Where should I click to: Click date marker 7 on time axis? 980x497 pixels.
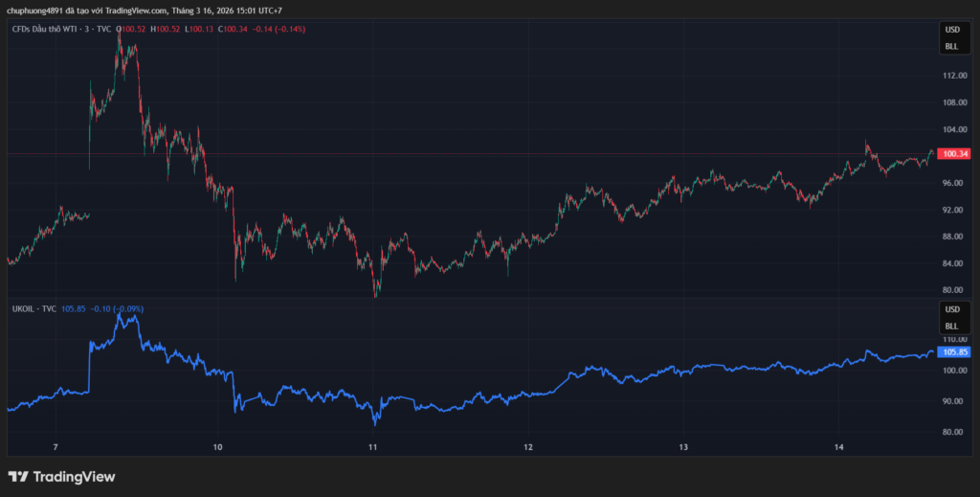pos(56,447)
